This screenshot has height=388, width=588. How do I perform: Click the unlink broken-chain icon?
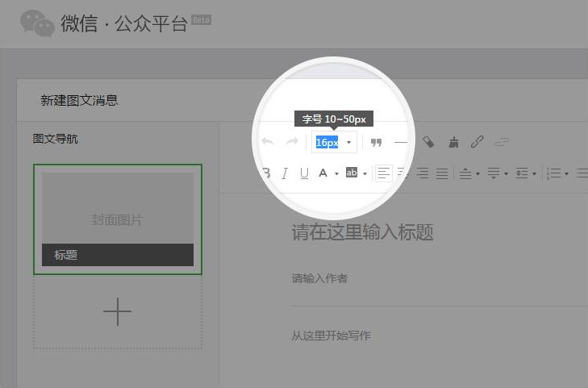coord(502,143)
